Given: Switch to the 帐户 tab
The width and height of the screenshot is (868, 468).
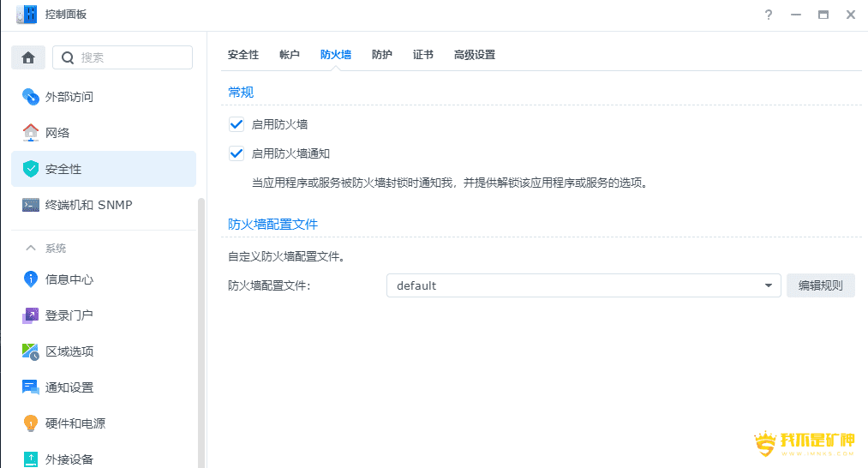Looking at the screenshot, I should (290, 55).
